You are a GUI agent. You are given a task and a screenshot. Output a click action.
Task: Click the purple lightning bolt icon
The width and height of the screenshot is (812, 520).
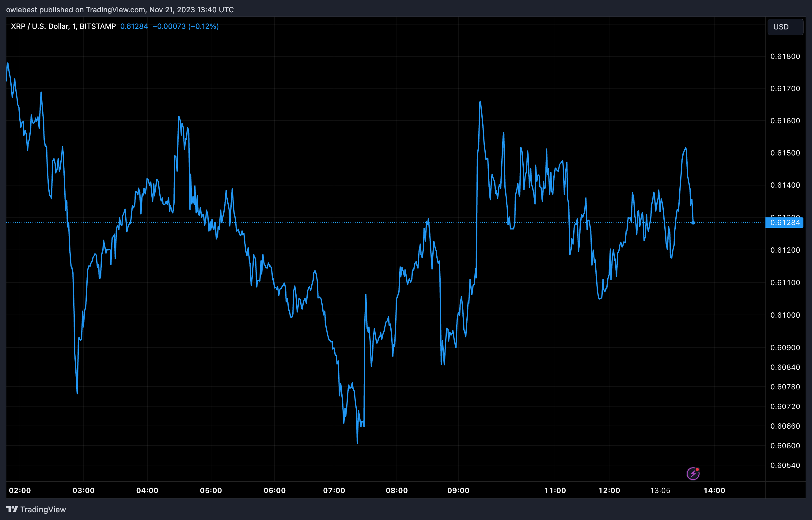692,473
